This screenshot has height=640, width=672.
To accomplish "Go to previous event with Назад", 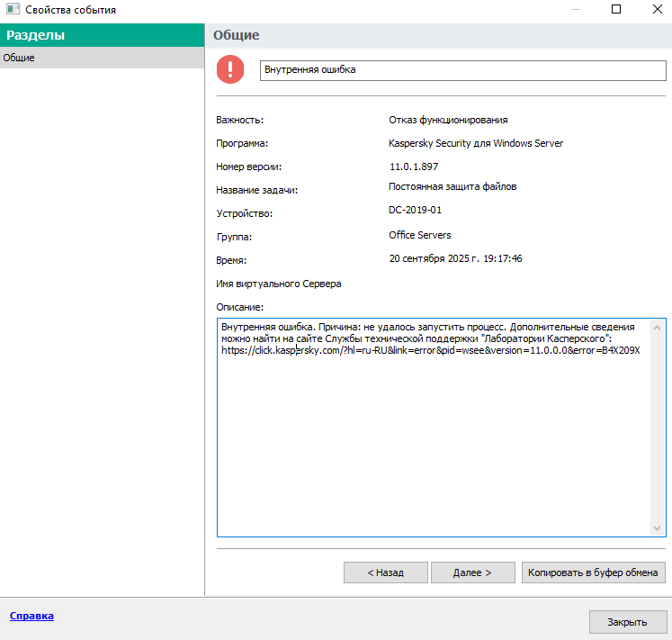I will 384,572.
